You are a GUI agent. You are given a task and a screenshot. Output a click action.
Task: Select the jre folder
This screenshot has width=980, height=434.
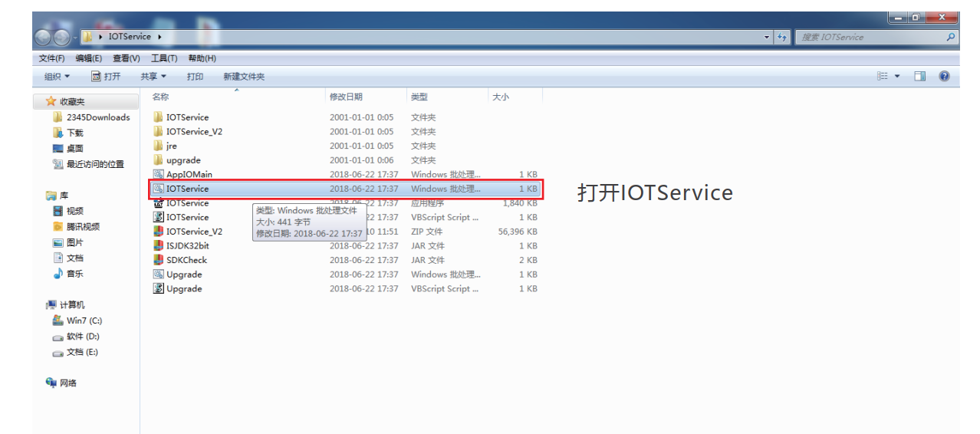tap(165, 146)
